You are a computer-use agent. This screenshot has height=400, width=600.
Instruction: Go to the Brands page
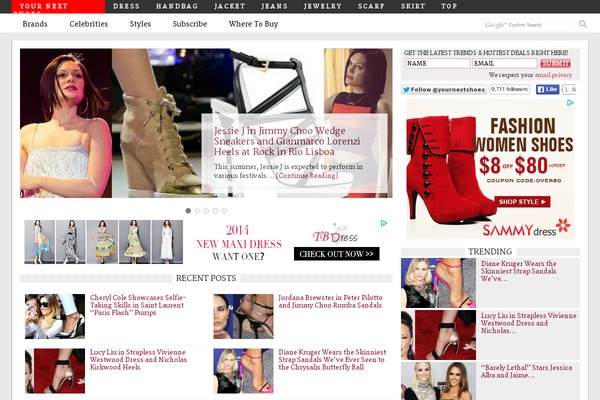tap(35, 24)
